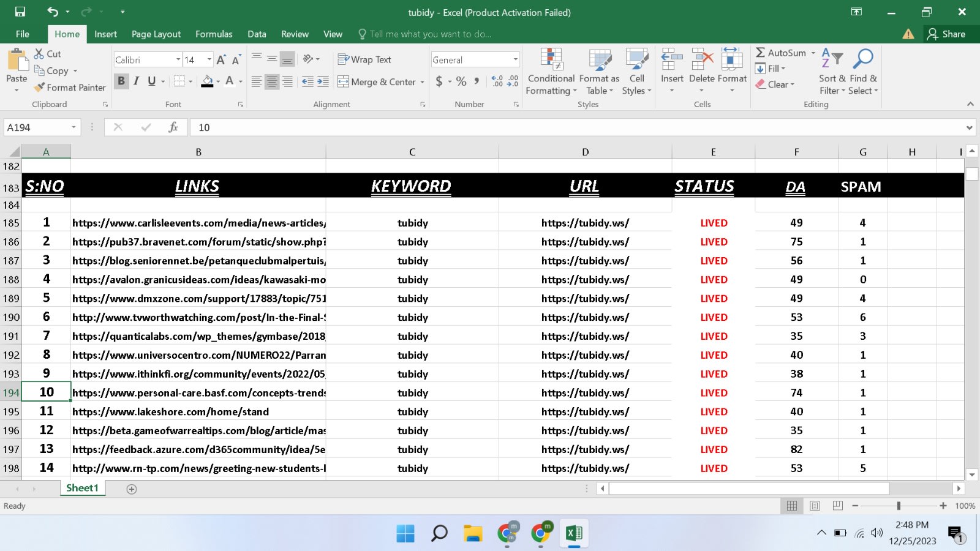Apply the Font Color A swatch
980x551 pixels.
tap(230, 81)
